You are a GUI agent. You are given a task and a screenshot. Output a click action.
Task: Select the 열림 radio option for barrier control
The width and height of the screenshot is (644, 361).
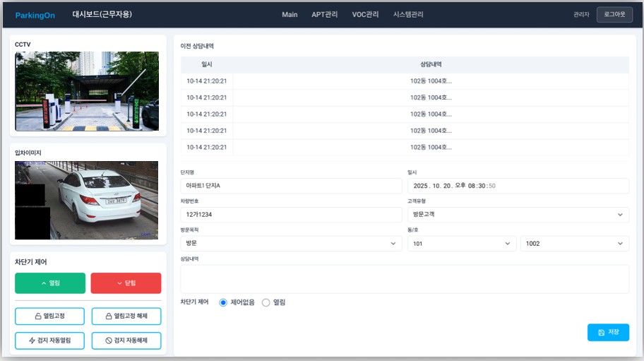[266, 302]
